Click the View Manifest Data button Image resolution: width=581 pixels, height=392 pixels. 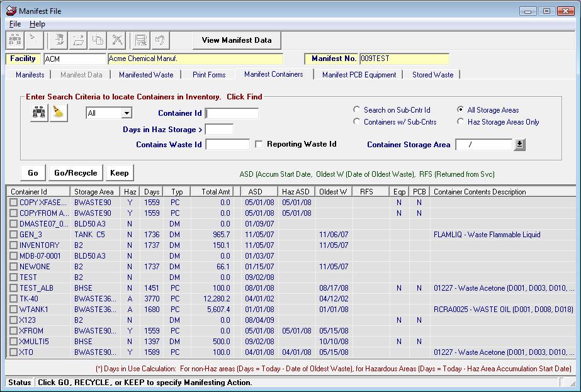[x=237, y=40]
